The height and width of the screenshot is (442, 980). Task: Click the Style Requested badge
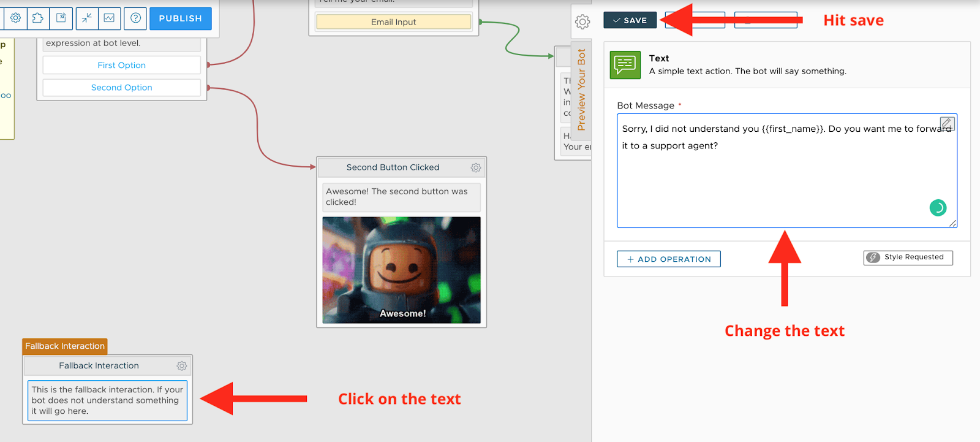[908, 257]
